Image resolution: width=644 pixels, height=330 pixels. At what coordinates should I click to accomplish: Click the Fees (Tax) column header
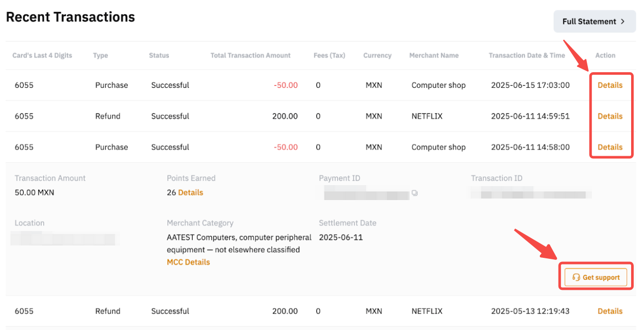(x=329, y=55)
